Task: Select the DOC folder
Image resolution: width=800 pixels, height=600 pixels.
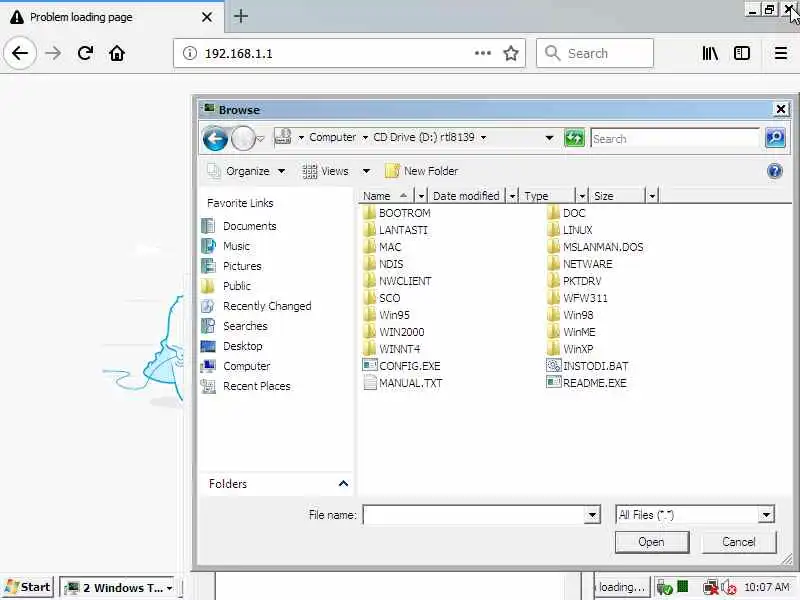Action: click(566, 213)
